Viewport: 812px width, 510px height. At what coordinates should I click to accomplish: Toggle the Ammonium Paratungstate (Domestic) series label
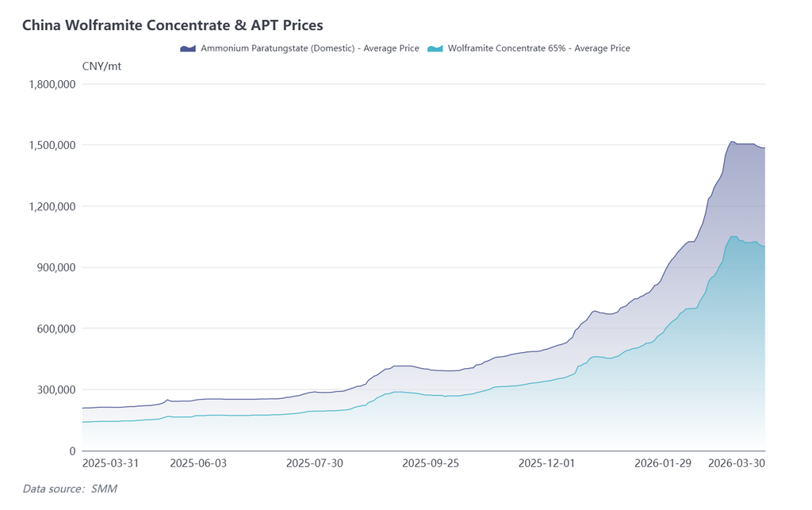coord(310,48)
